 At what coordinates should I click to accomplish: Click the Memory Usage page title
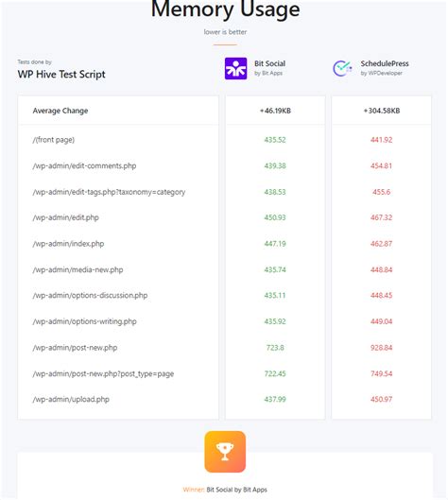(225, 9)
